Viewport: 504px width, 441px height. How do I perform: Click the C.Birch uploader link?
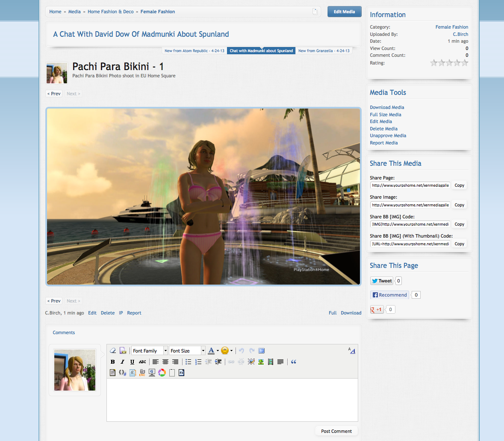pos(460,34)
